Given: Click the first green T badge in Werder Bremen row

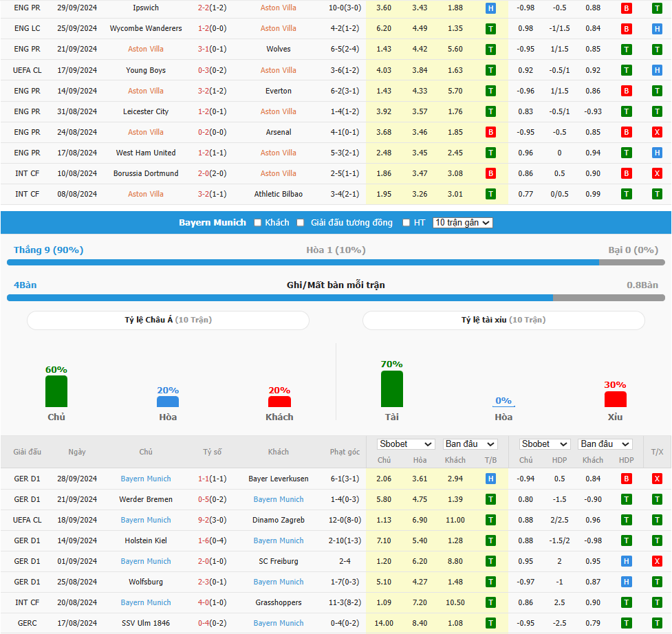Looking at the screenshot, I should (x=490, y=499).
